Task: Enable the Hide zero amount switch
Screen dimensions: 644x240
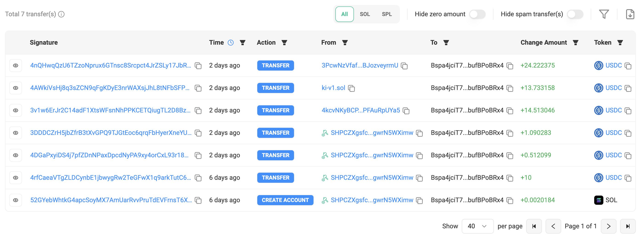Action: (477, 14)
